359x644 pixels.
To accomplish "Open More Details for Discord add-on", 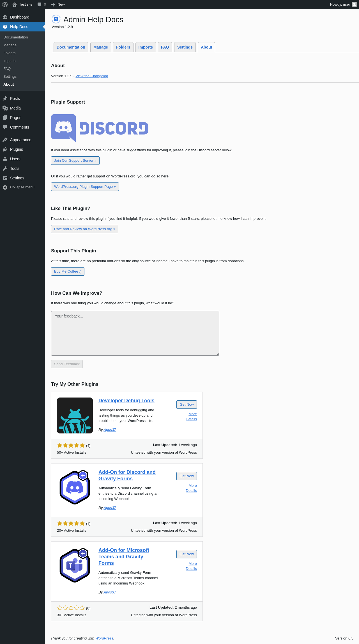I will click(x=191, y=488).
